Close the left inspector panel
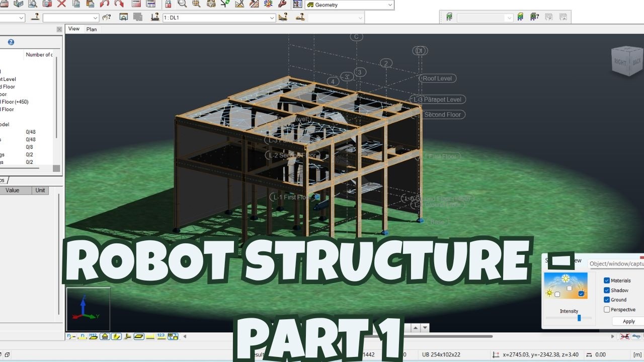This screenshot has height=362, width=644. tap(59, 30)
